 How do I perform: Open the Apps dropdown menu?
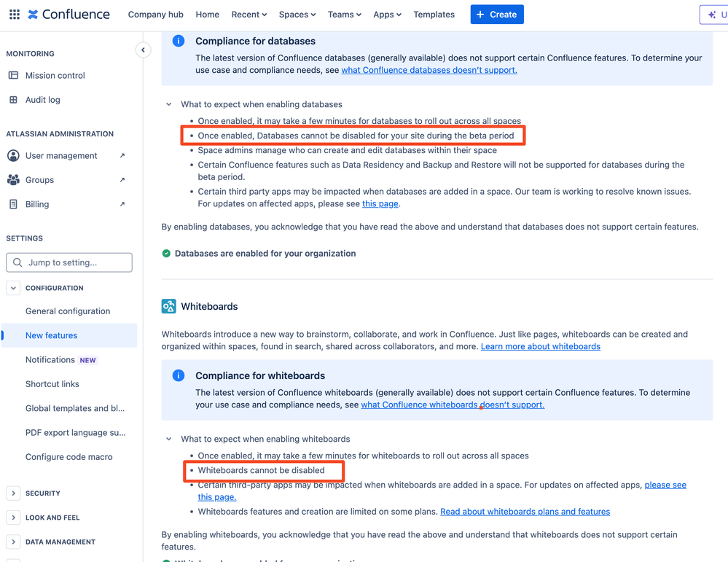click(x=387, y=15)
